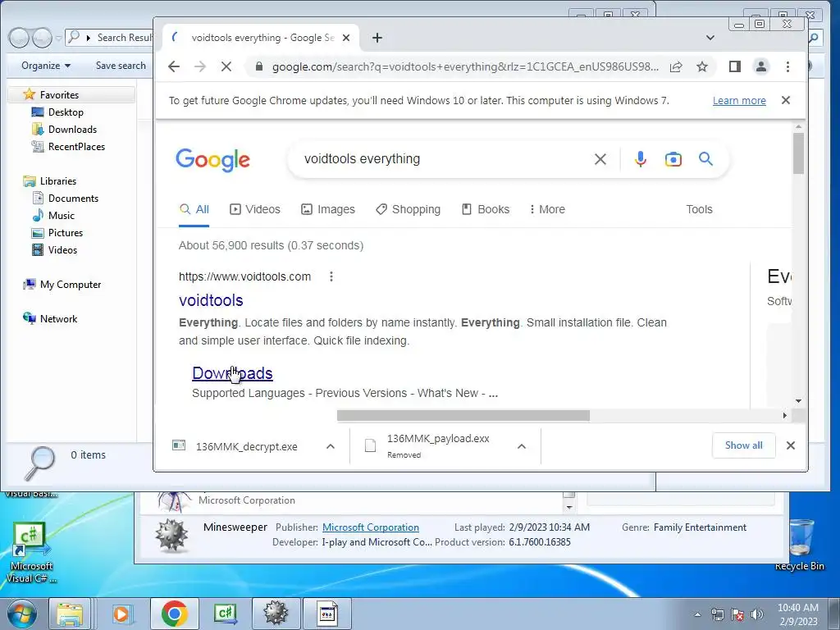Share this page from the address bar

(676, 66)
